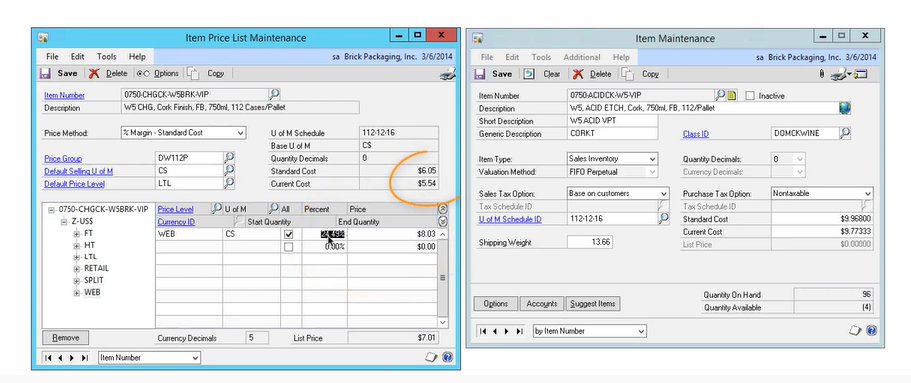The height and width of the screenshot is (383, 911).
Task: Open yellow note icon beside Item Number
Action: tap(732, 95)
